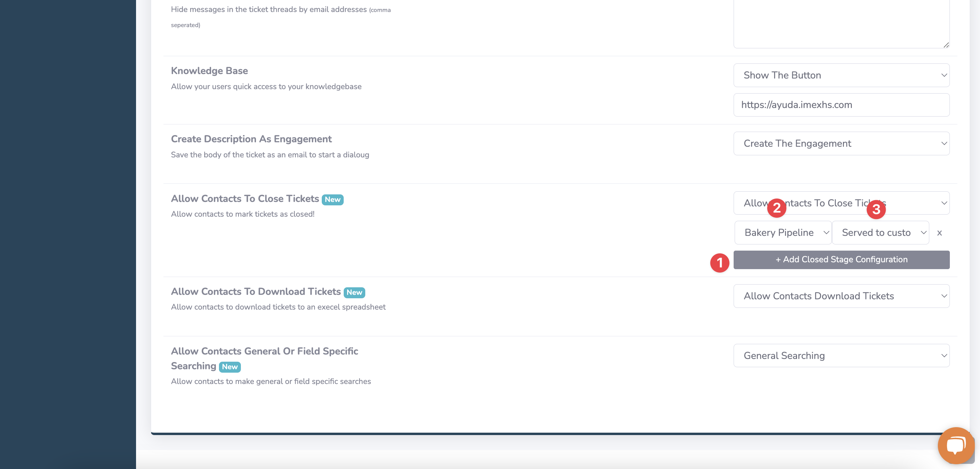Click red step marker number 1
Image resolution: width=980 pixels, height=469 pixels.
[x=719, y=263]
